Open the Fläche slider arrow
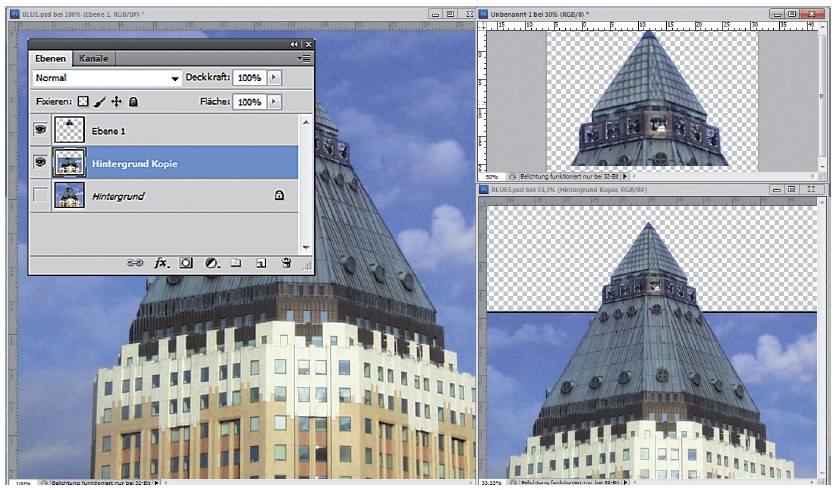This screenshot has width=837, height=490. click(274, 101)
